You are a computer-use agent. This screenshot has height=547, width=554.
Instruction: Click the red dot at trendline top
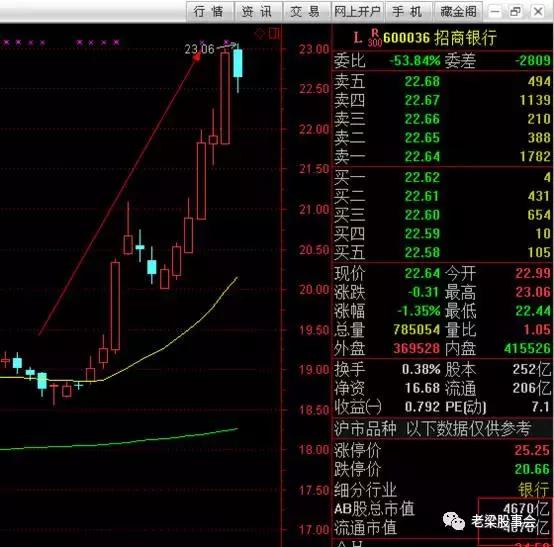(196, 58)
